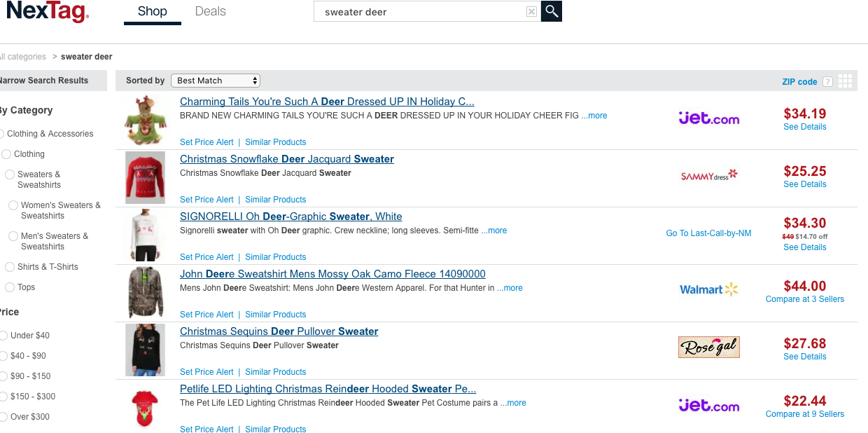The width and height of the screenshot is (868, 433).
Task: Choose the Under $40 price filter
Action: click(3, 336)
